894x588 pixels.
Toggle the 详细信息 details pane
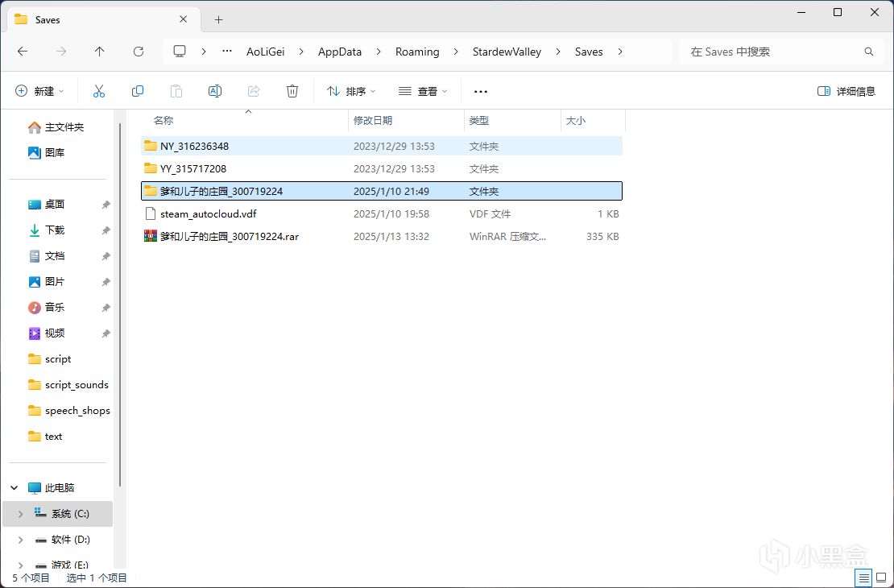846,91
